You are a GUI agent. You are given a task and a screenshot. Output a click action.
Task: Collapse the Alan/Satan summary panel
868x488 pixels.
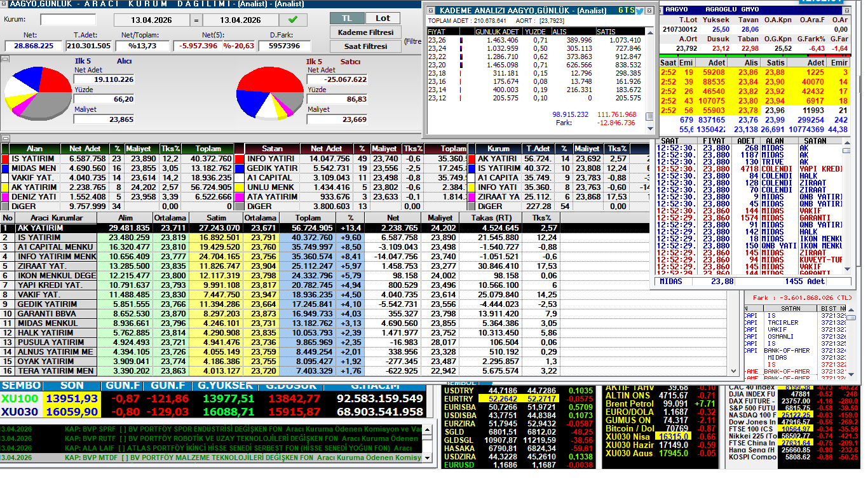(5, 139)
